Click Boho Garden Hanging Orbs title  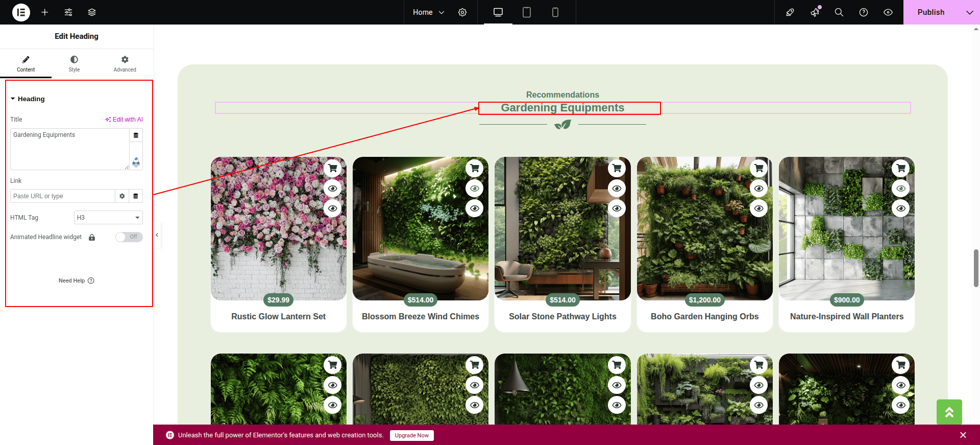[705, 317]
